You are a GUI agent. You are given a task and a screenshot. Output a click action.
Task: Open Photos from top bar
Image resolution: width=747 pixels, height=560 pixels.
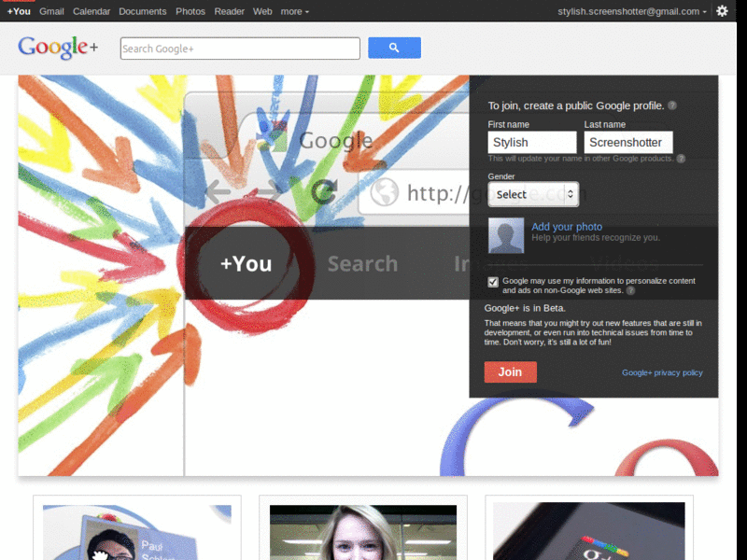[x=190, y=11]
